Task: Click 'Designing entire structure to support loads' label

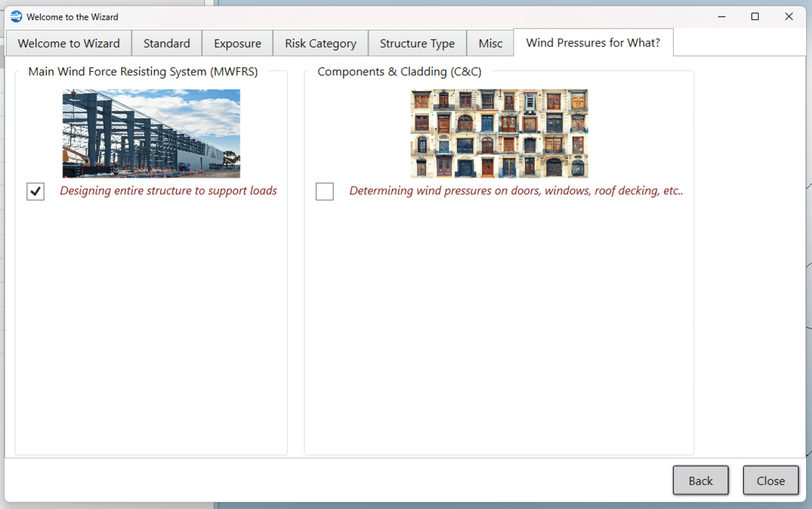Action: pyautogui.click(x=168, y=191)
